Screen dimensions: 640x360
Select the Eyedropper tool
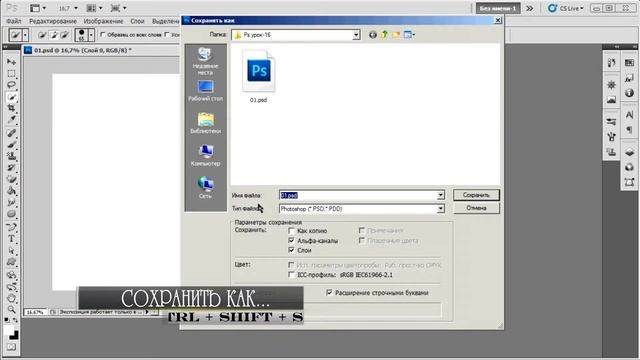(11, 120)
